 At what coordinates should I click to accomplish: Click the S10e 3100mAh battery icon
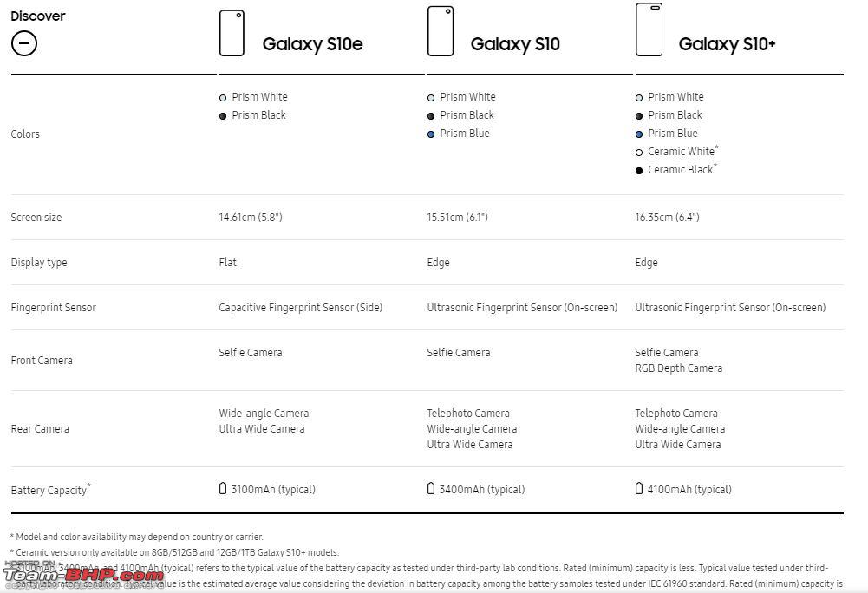pos(223,488)
